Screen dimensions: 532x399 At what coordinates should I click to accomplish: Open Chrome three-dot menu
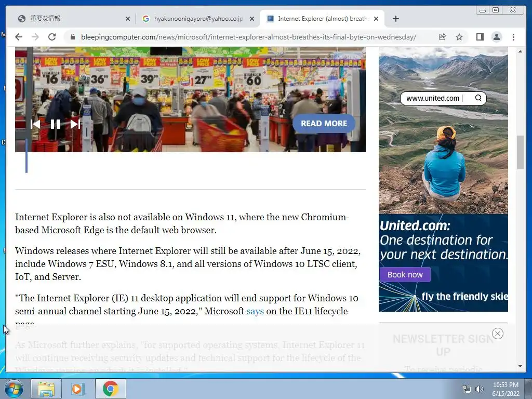513,37
